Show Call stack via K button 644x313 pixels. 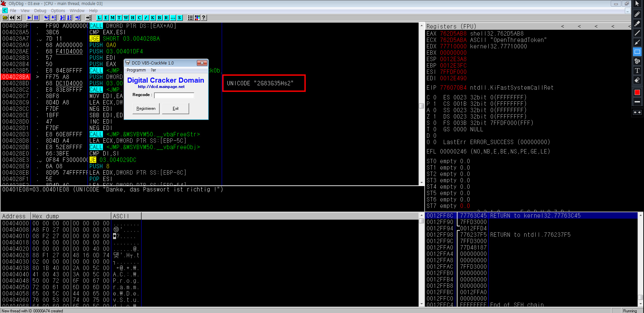(153, 18)
